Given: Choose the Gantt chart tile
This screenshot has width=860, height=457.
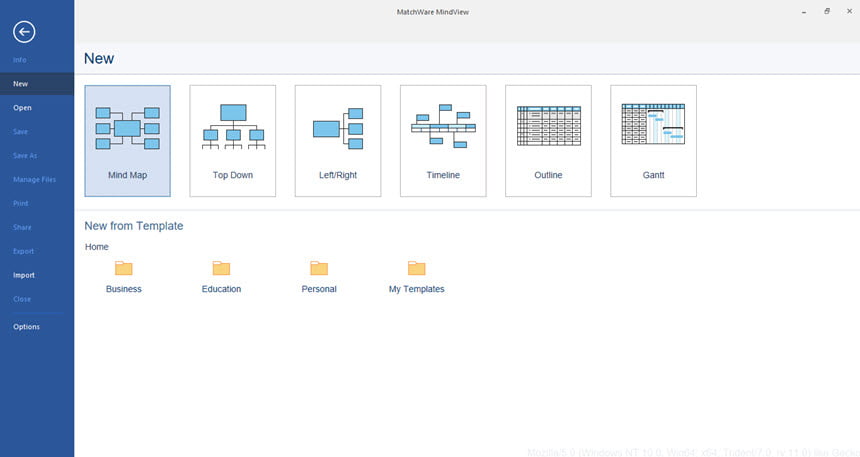Looking at the screenshot, I should [653, 140].
